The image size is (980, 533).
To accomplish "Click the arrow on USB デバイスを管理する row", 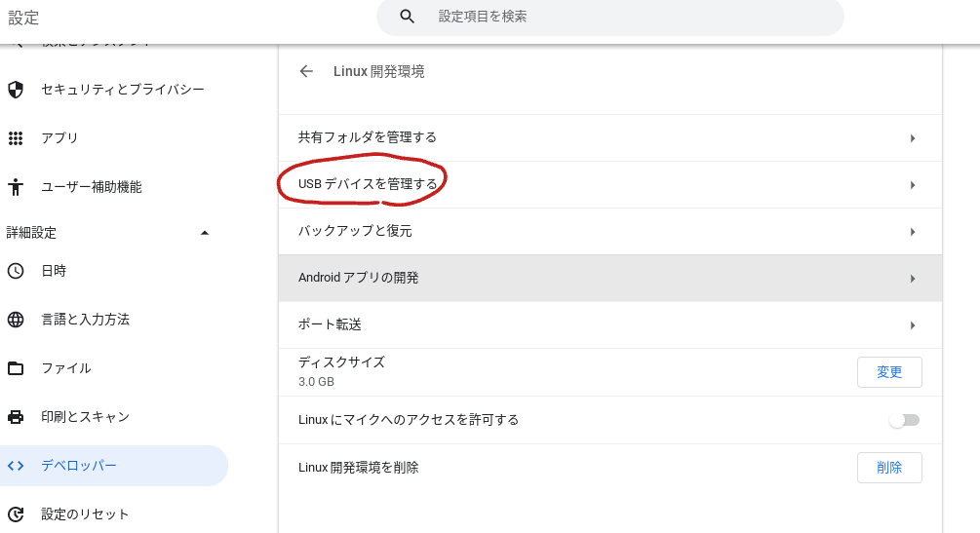I will pyautogui.click(x=913, y=185).
